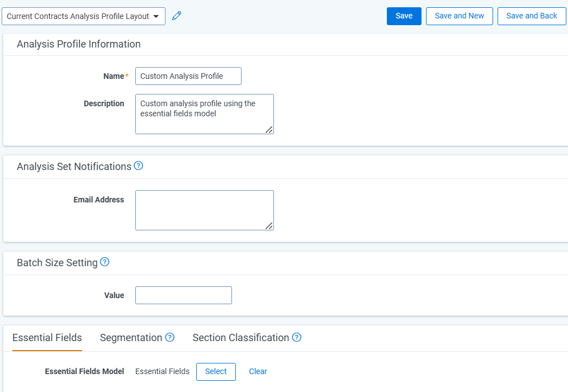
Task: Switch to the Section Classification tab
Action: 240,338
